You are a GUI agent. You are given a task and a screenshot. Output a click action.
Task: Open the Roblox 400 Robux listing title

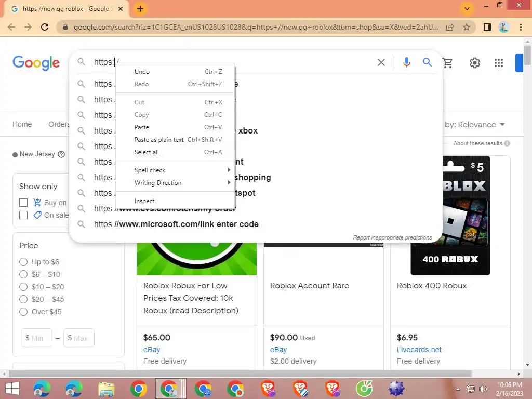click(x=432, y=286)
